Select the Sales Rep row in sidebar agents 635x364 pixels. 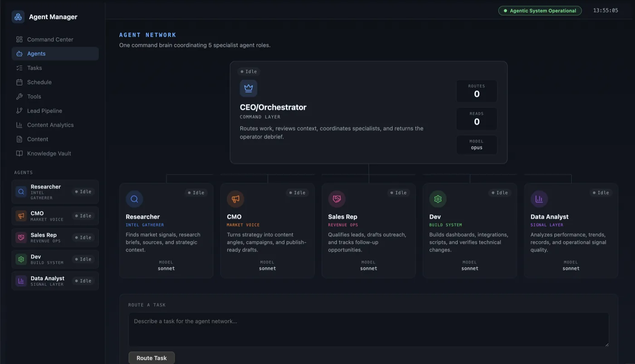point(55,238)
